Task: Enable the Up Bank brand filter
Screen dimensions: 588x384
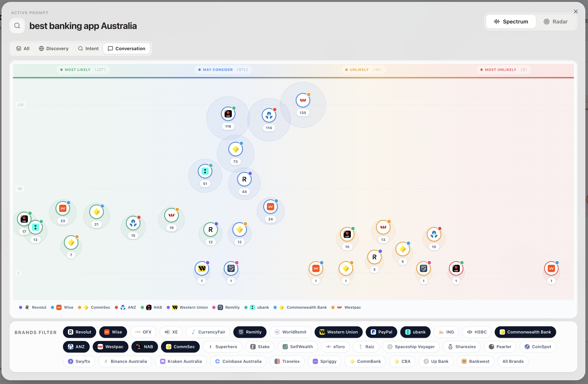Action: click(436, 361)
